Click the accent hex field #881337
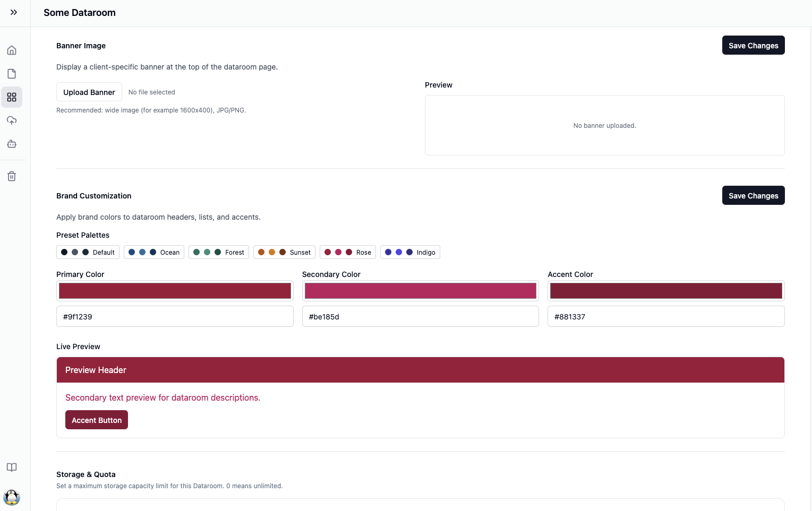The height and width of the screenshot is (511, 812). (666, 317)
